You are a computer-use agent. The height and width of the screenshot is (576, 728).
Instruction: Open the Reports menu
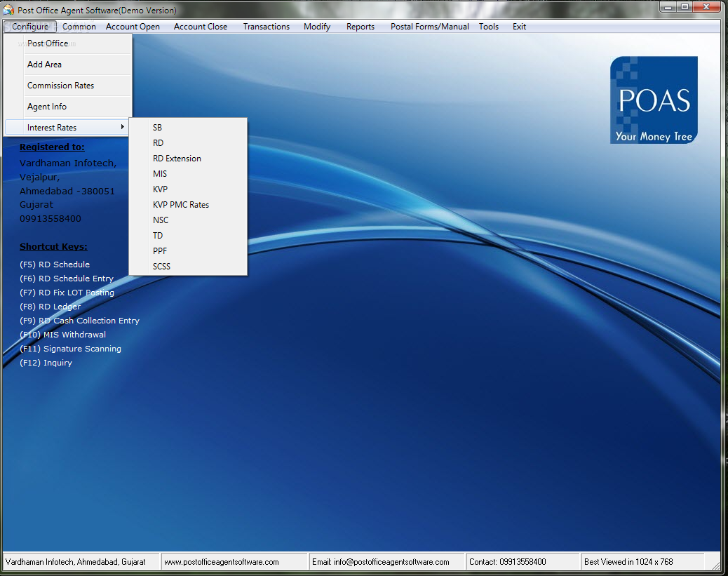tap(360, 27)
